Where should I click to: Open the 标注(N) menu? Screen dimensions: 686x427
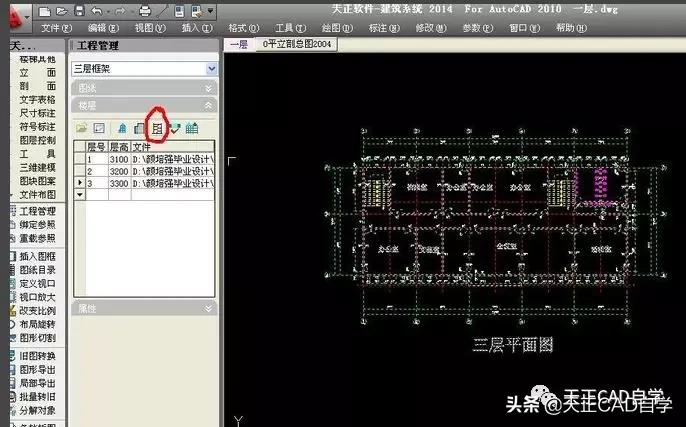384,28
